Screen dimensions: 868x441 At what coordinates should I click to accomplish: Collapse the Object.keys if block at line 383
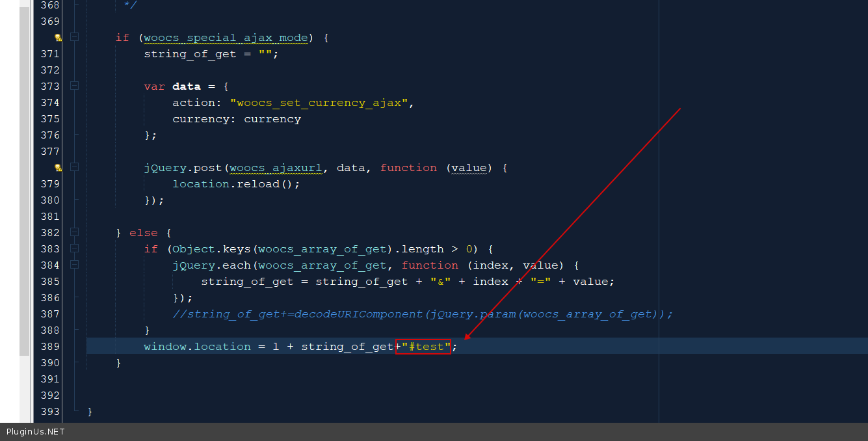[74, 248]
